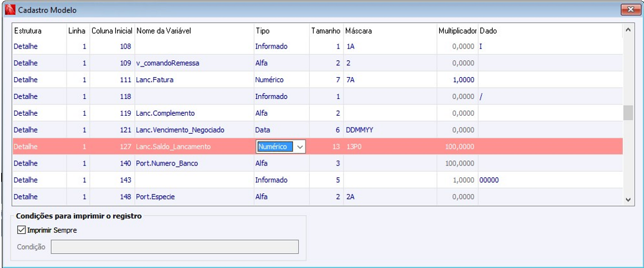Screen dimensions: 644x268
Task: Select the Port.Especie cell
Action: coord(194,196)
